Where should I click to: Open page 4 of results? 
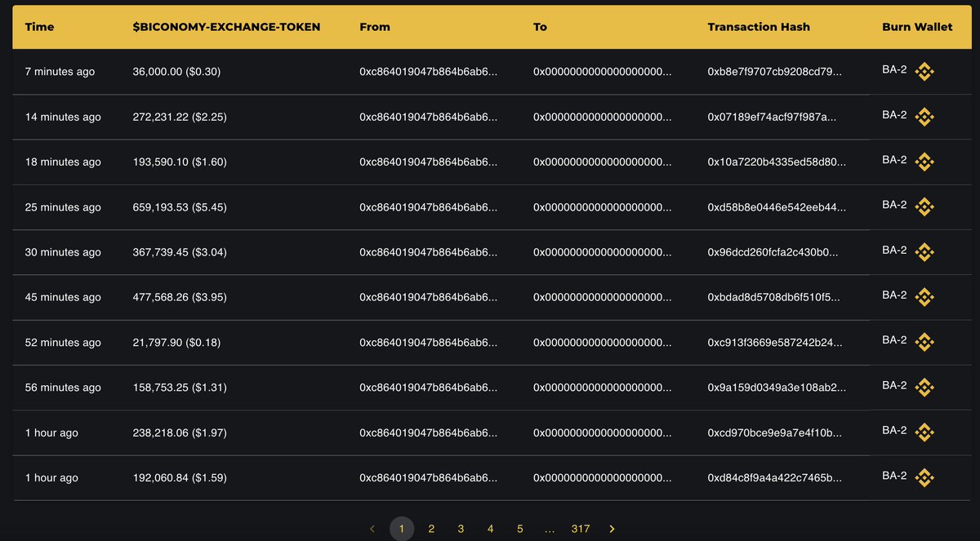tap(490, 529)
